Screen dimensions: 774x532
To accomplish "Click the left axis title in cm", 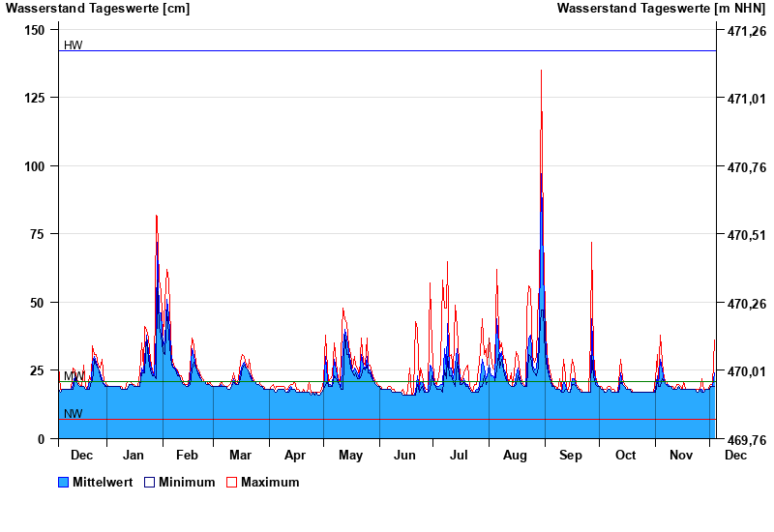I will pos(98,9).
